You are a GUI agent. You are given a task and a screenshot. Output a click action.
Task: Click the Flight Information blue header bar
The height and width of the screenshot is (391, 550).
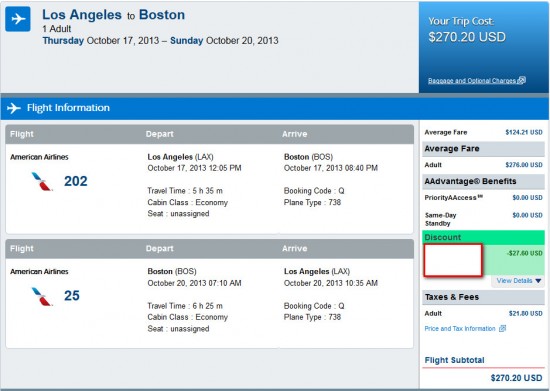[x=275, y=108]
